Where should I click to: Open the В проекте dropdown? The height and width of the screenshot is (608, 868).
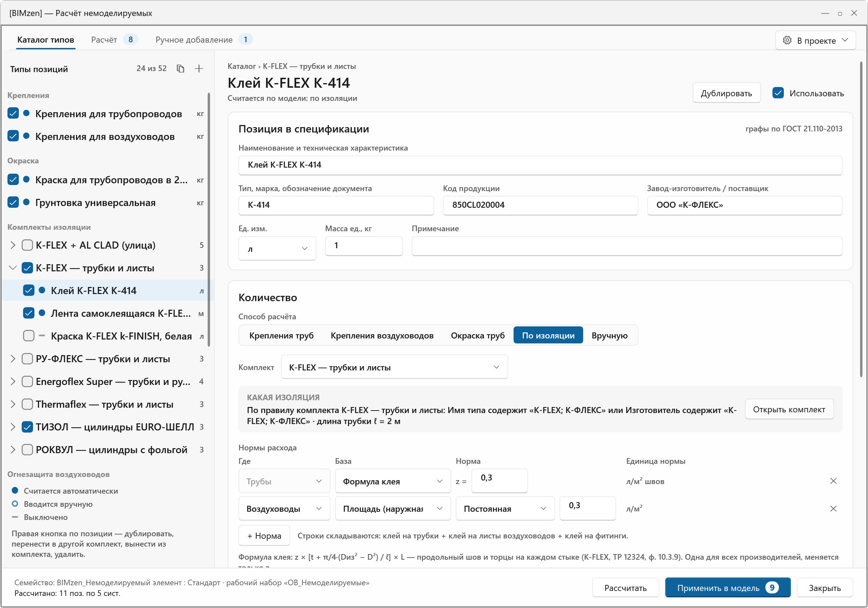815,40
